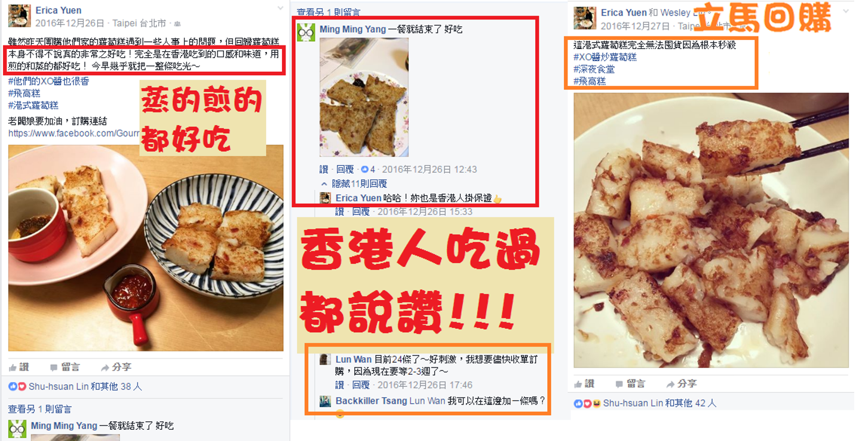Share the right post via 分享
This screenshot has width=868, height=441.
(x=682, y=384)
